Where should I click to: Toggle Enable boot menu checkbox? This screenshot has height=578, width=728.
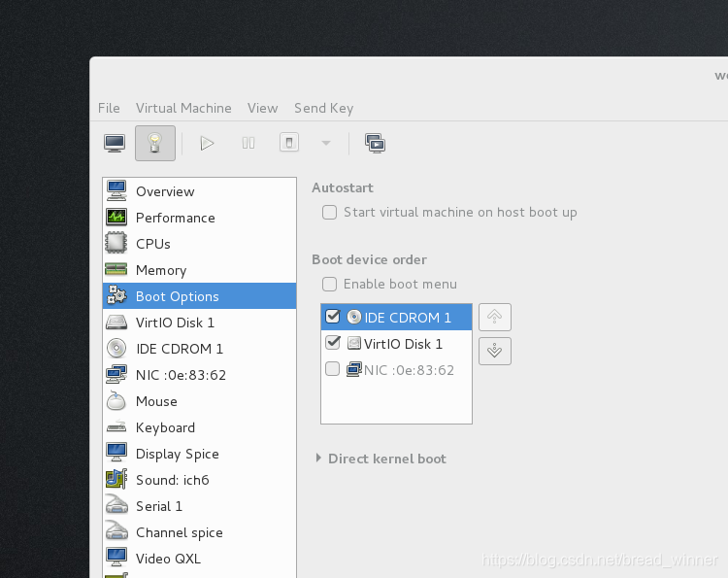click(329, 284)
